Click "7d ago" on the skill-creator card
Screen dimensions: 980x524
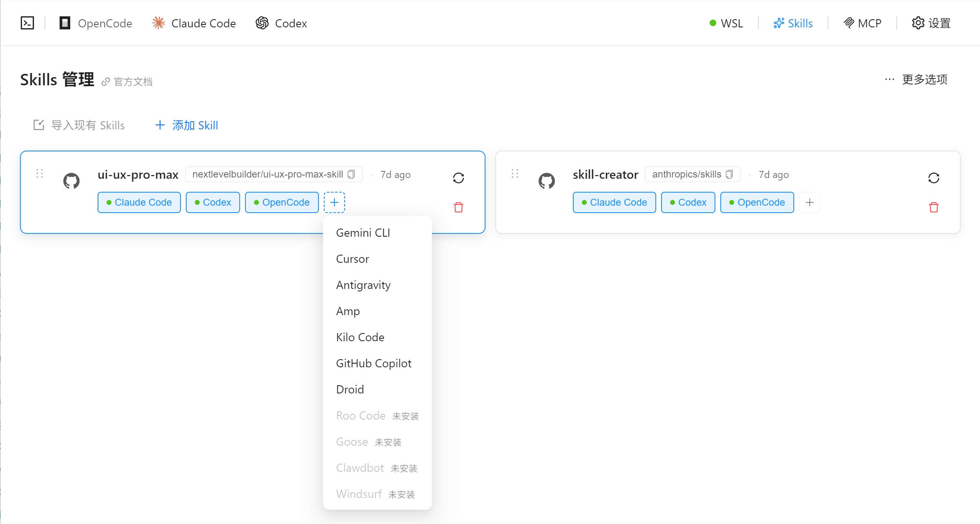(x=774, y=175)
